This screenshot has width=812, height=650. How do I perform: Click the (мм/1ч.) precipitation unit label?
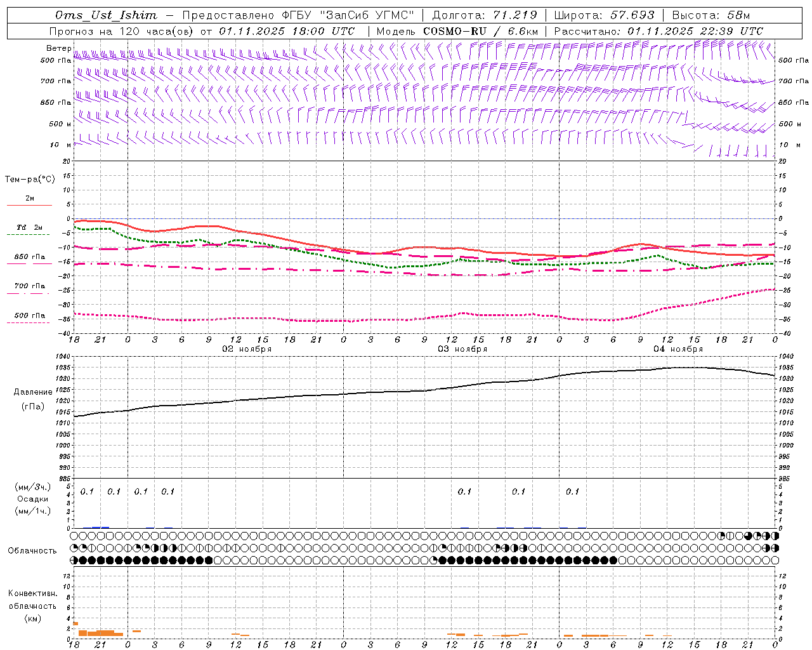32,510
